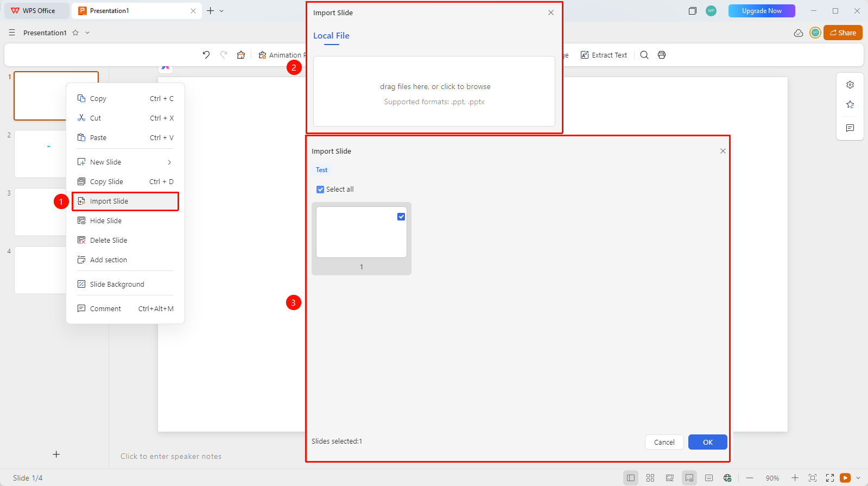Screen dimensions: 868x486
Task: Add a new slide with bottom plus button
Action: pyautogui.click(x=56, y=455)
